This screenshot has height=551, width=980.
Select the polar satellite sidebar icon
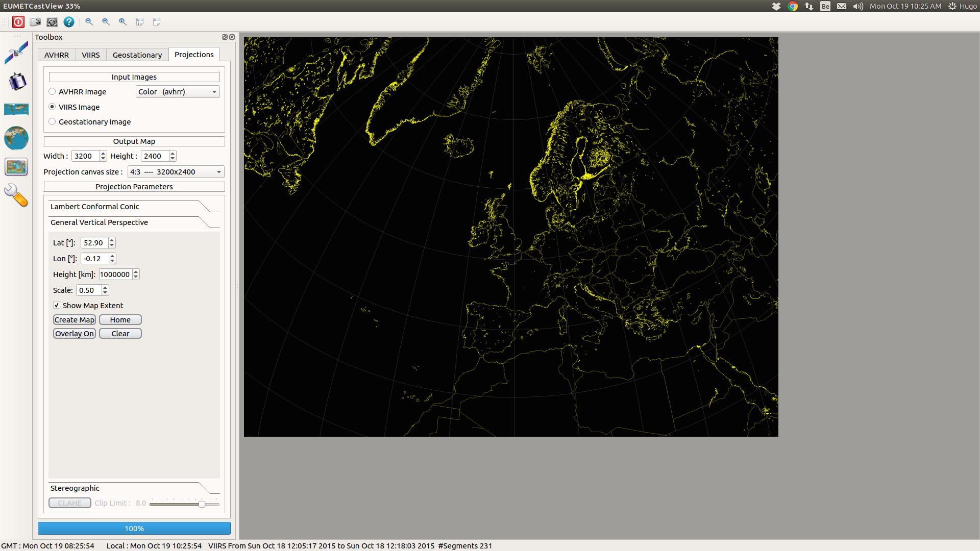(x=16, y=53)
